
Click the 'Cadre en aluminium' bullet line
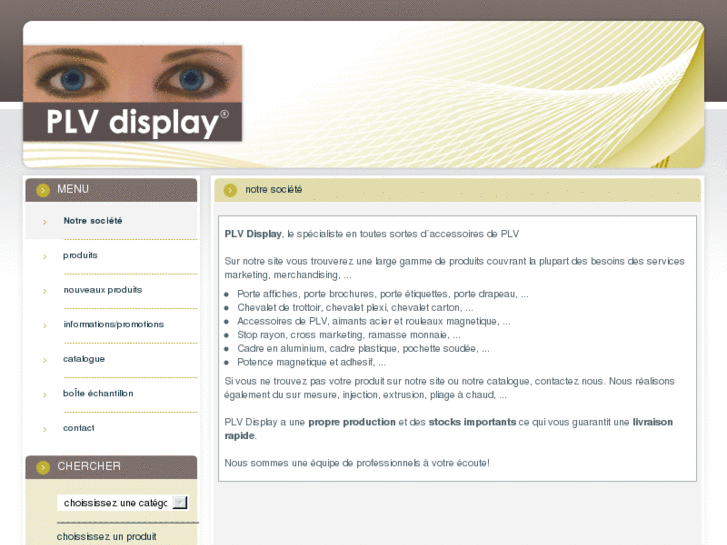pyautogui.click(x=363, y=348)
